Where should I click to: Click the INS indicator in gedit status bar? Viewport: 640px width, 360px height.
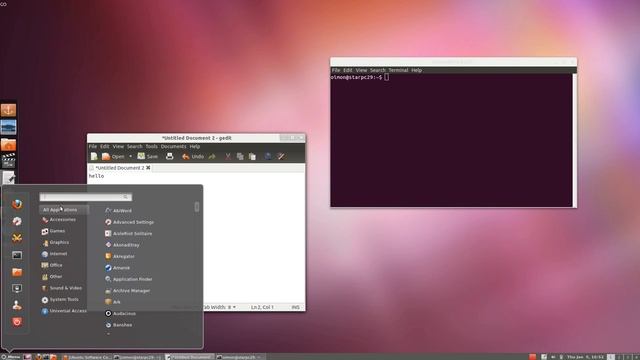(x=296, y=307)
